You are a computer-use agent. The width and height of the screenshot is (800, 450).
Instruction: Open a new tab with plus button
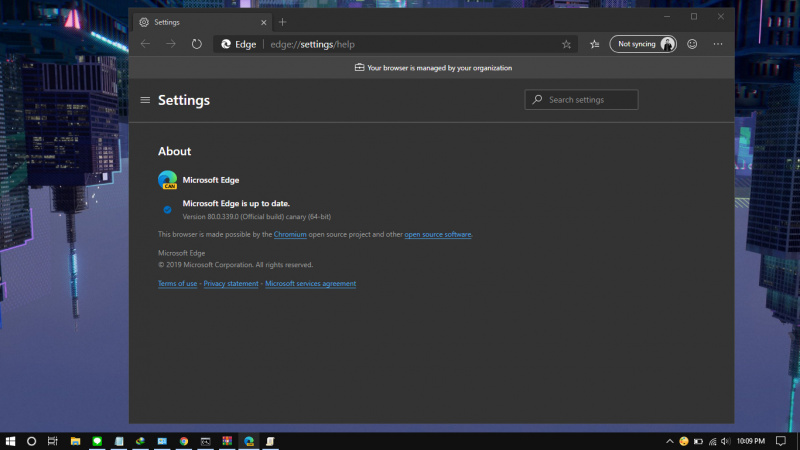tap(282, 22)
